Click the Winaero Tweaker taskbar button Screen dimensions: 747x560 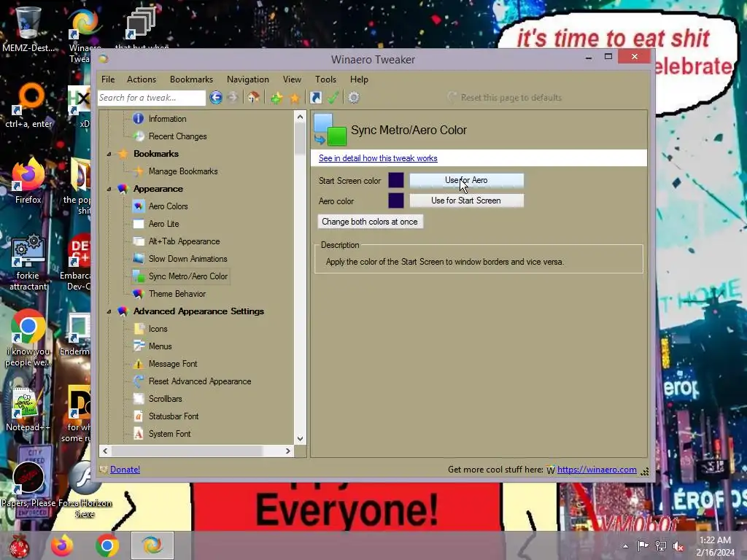pos(152,545)
